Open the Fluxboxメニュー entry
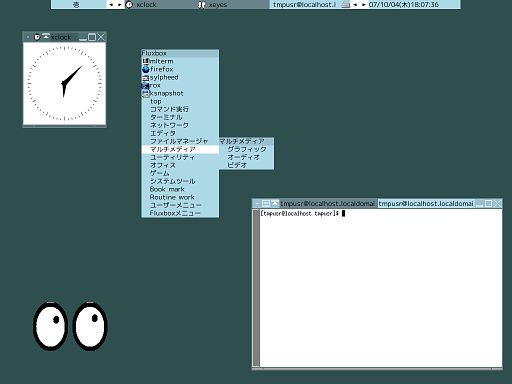Screen dimensions: 512x384 [x=180, y=213]
